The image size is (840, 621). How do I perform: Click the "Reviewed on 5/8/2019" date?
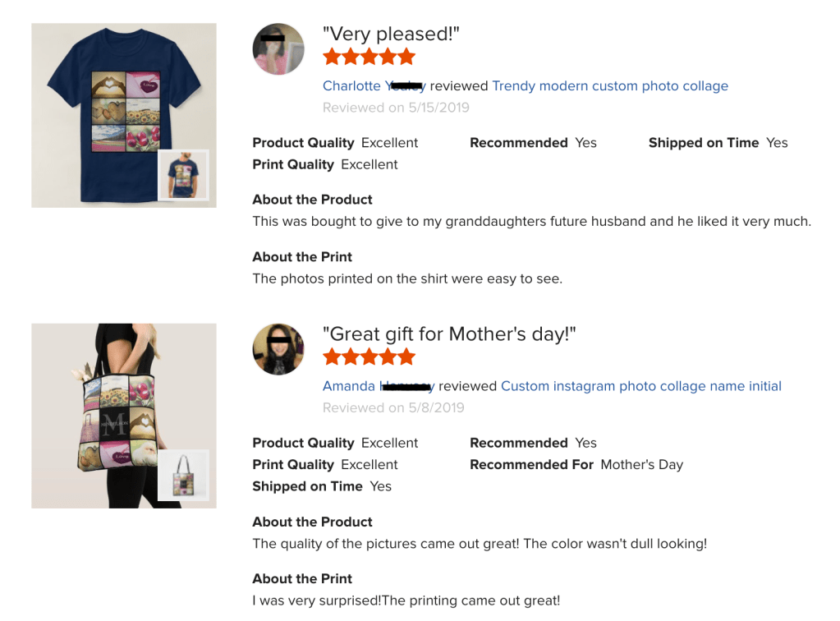(392, 407)
